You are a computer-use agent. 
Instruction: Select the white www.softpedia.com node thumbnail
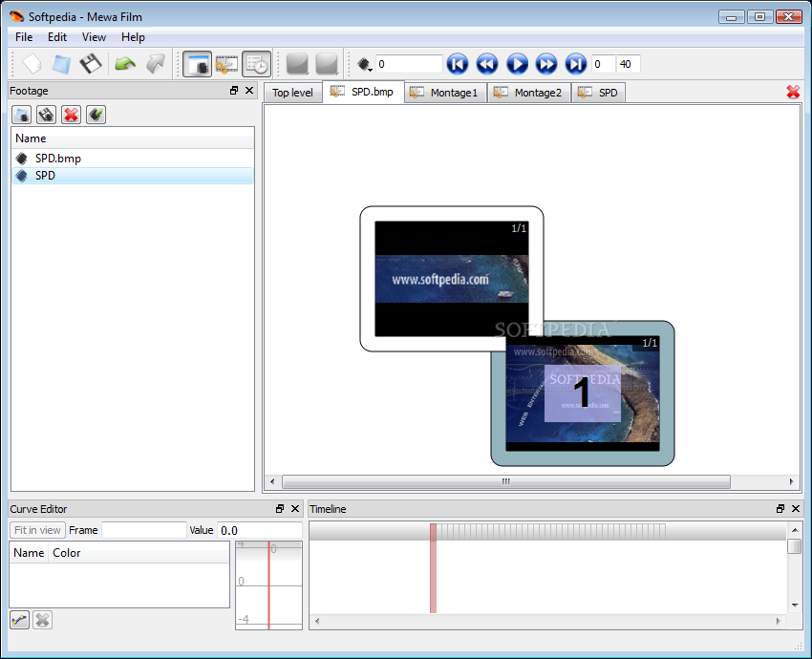[452, 279]
